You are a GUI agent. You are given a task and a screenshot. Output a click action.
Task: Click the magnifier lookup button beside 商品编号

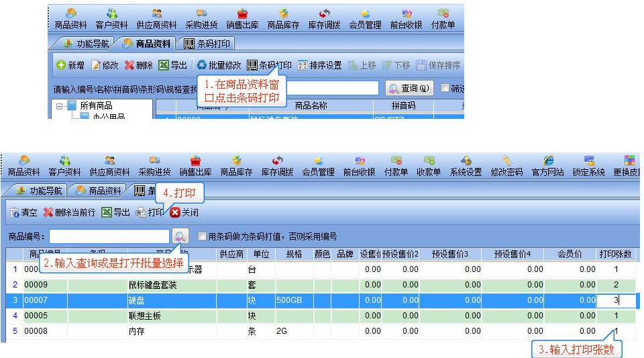pyautogui.click(x=180, y=236)
